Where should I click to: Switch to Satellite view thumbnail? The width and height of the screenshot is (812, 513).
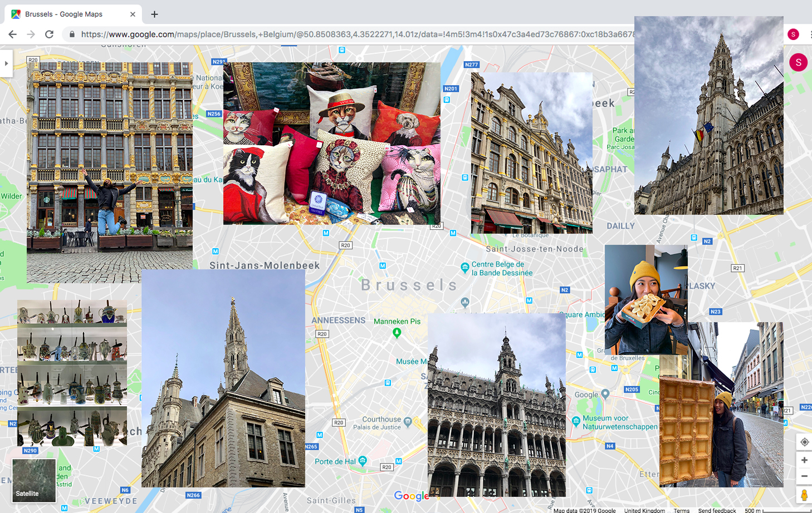coord(34,480)
